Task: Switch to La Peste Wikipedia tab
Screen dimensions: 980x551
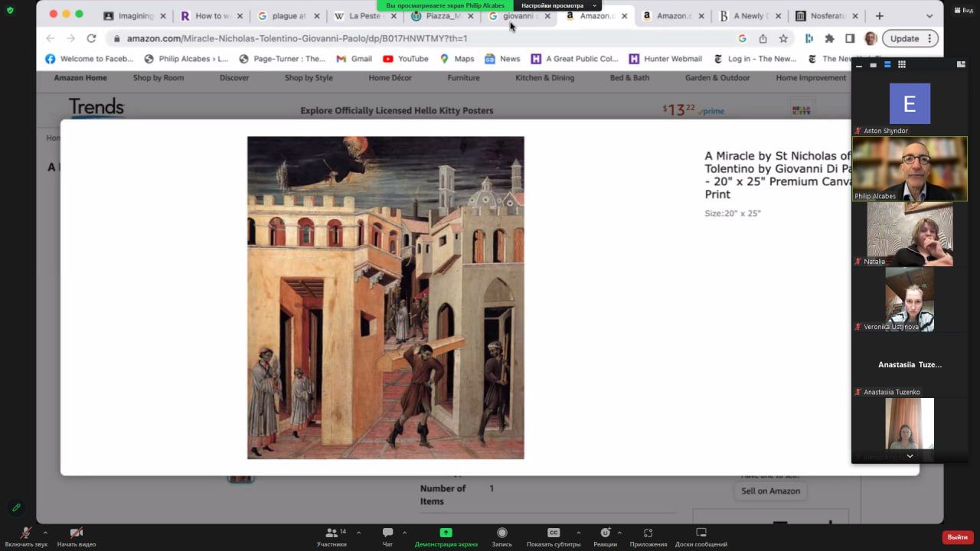Action: click(364, 15)
